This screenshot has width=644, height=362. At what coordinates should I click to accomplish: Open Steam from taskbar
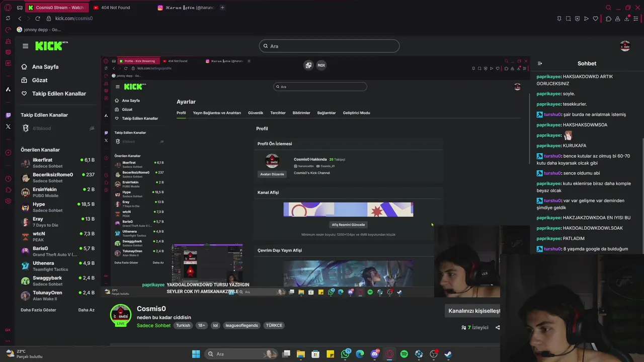[448, 354]
